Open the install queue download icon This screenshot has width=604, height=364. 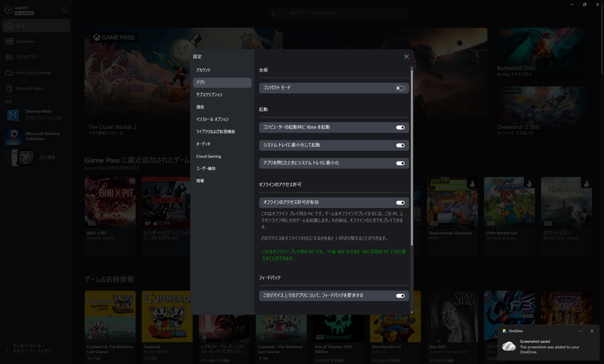coord(7,348)
